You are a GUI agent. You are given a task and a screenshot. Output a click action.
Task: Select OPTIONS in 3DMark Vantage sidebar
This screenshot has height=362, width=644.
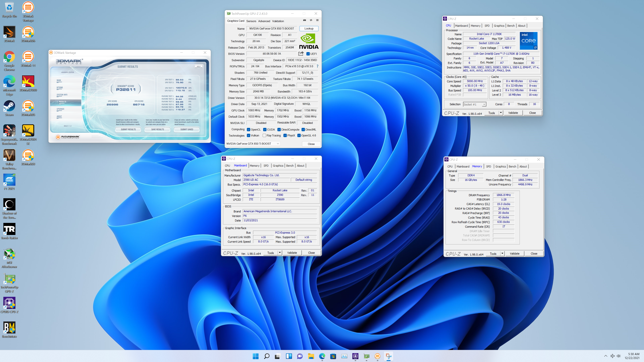point(60,87)
